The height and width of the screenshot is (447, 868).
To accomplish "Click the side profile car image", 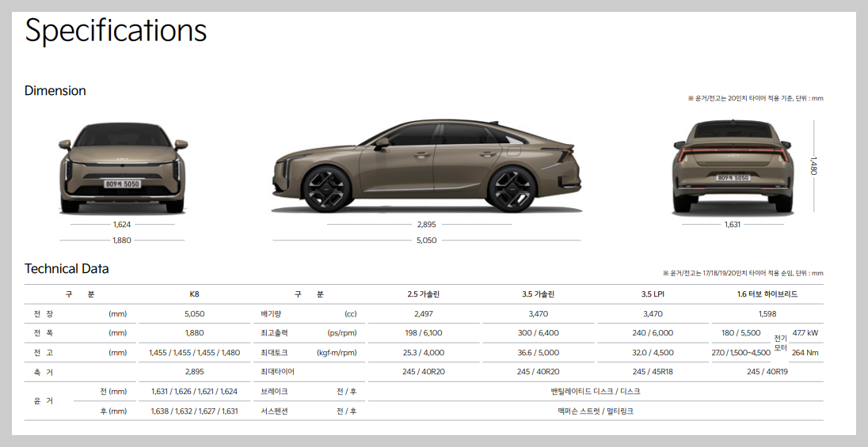I will [426, 166].
